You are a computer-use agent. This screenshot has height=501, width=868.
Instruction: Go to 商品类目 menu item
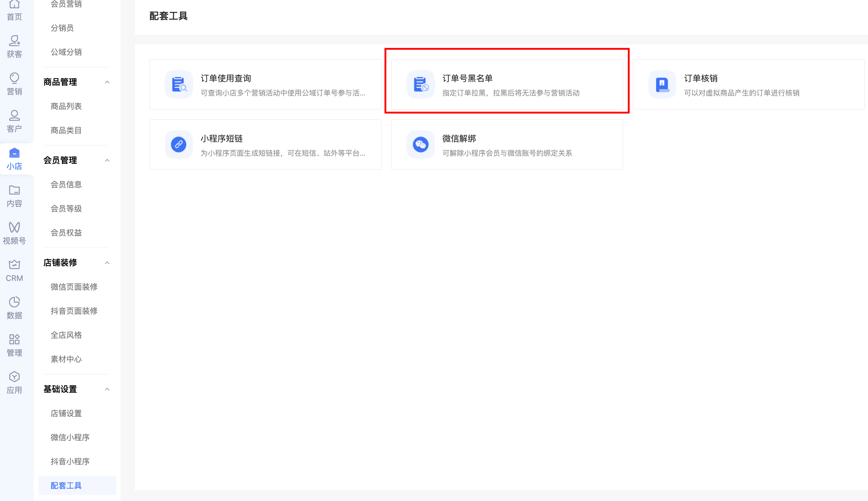66,130
